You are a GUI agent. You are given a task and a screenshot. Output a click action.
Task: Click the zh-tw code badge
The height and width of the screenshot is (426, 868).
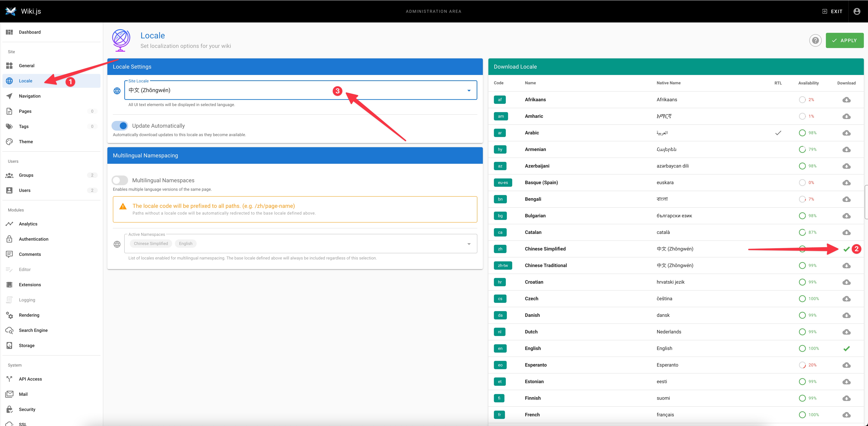(503, 266)
